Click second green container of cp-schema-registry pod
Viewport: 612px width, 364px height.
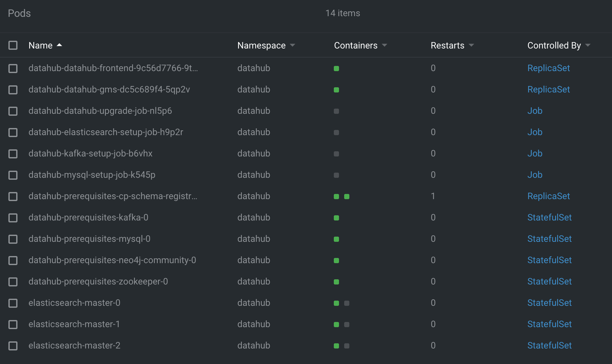(347, 196)
